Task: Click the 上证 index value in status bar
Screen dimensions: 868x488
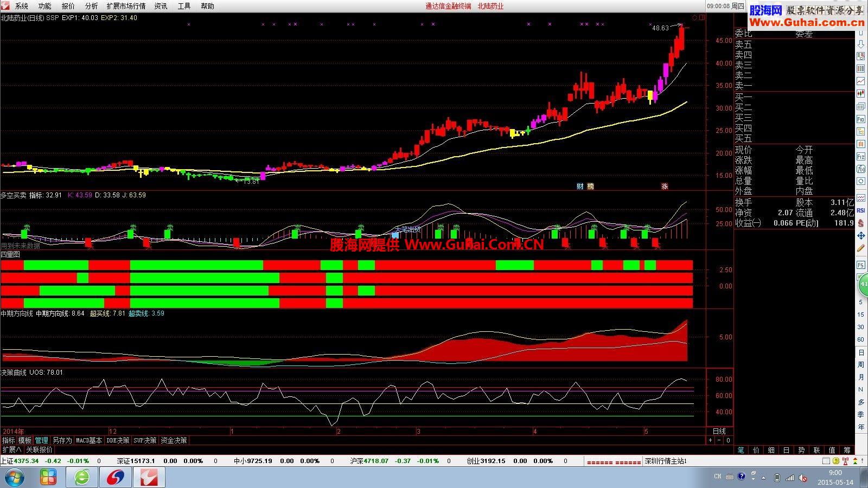Action: (x=26, y=461)
